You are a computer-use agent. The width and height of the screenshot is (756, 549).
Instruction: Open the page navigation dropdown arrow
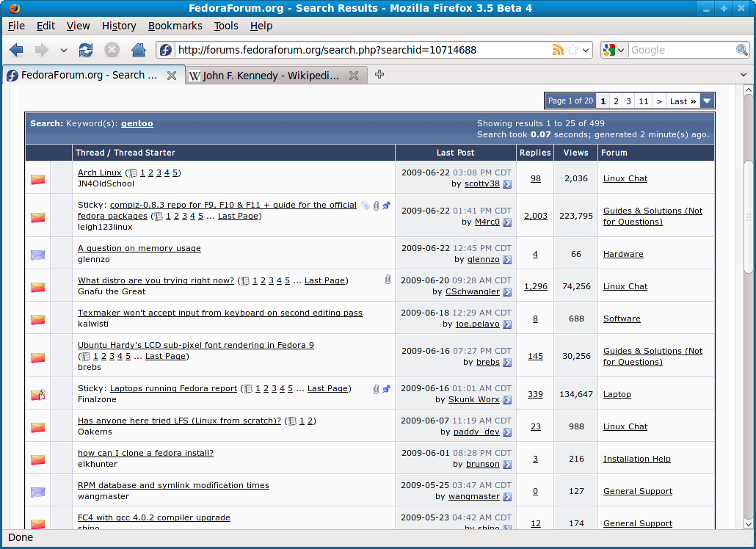[707, 101]
